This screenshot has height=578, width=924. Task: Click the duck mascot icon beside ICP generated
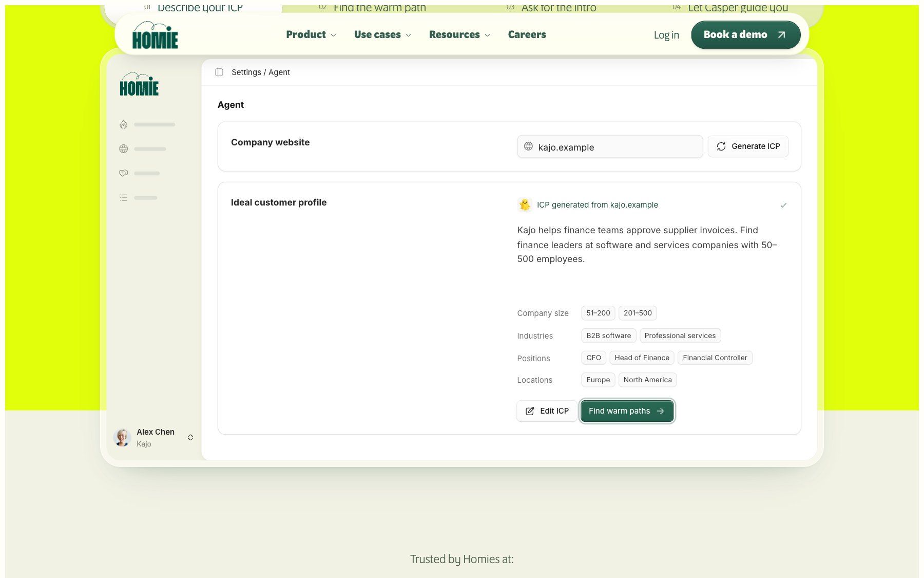[525, 204]
